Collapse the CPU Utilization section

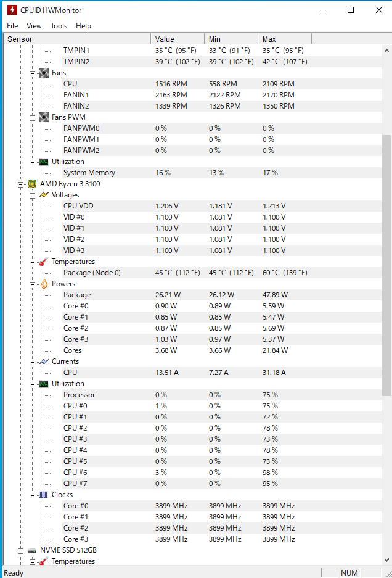33,384
